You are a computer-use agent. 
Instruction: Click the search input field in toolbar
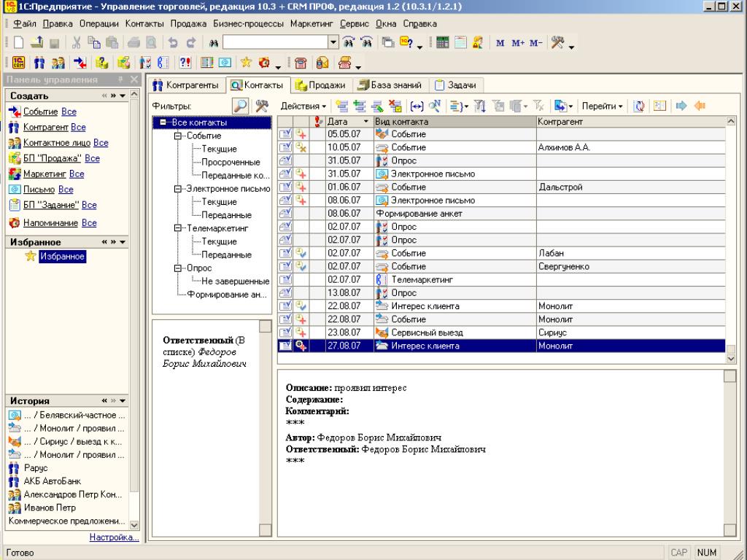tap(275, 42)
